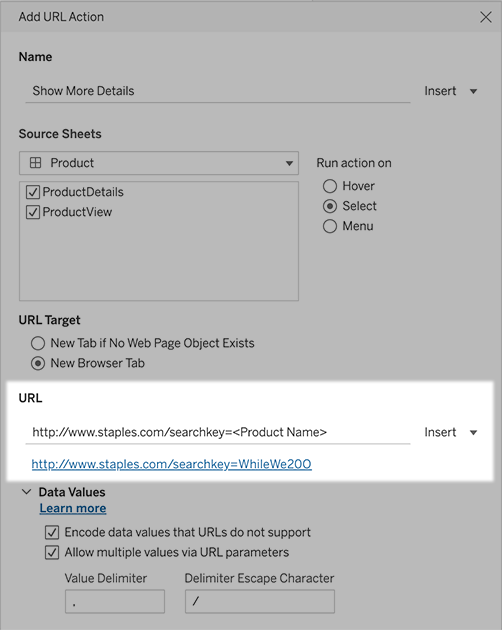Click the Delimiter Escape Character field
Viewport: 502px width, 630px height.
[260, 601]
